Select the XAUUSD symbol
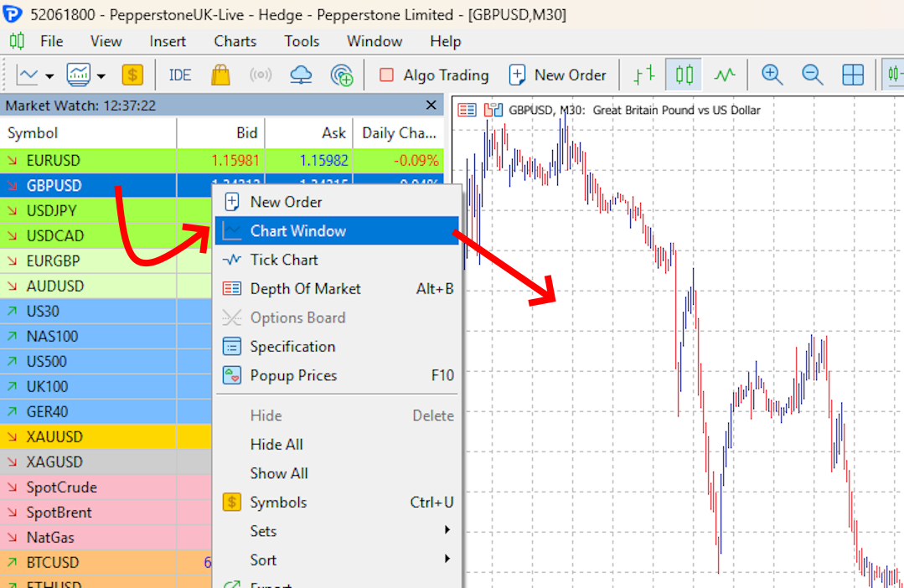Viewport: 904px width, 588px height. pyautogui.click(x=54, y=437)
